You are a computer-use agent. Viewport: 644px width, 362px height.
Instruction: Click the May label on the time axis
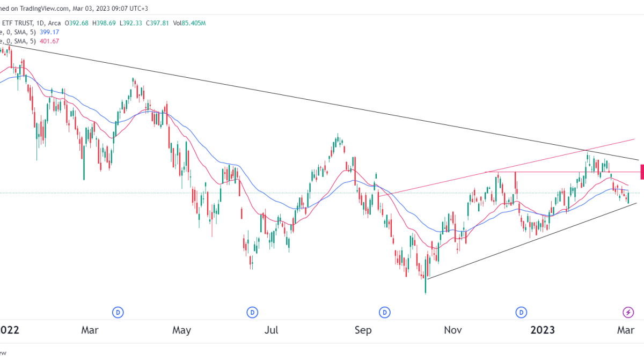click(x=182, y=330)
